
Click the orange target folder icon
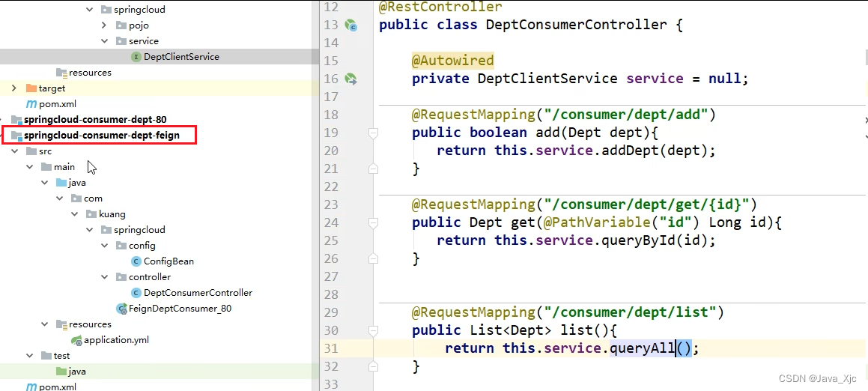click(x=31, y=88)
